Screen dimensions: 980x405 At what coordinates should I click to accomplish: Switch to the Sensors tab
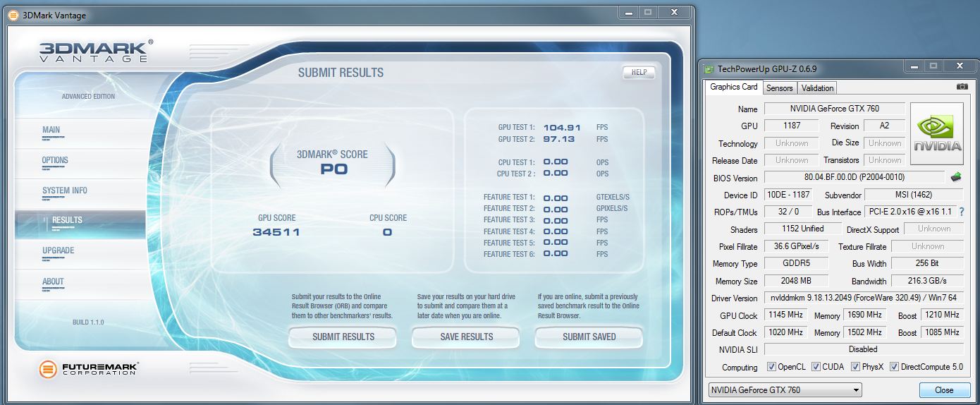pyautogui.click(x=779, y=88)
